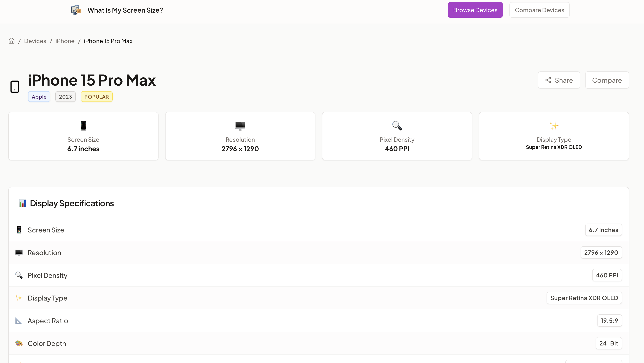The width and height of the screenshot is (644, 363).
Task: Select Super Retina XDR OLED card value
Action: (x=554, y=147)
